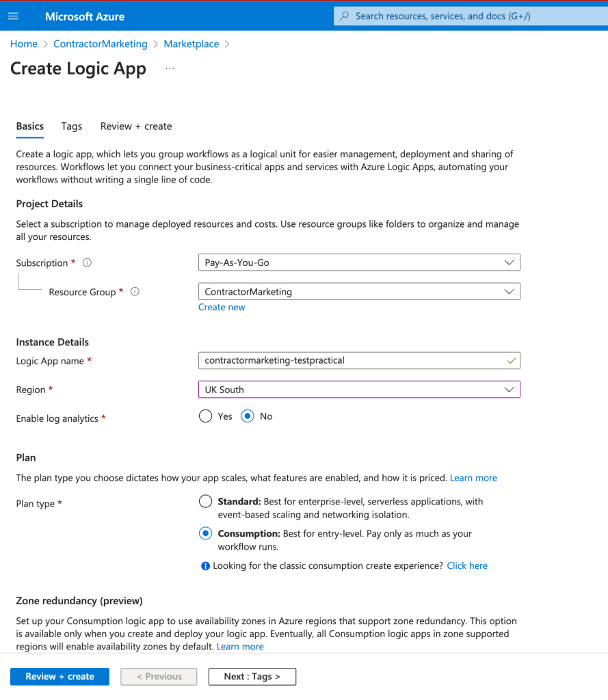Open the ellipsis menu beside Create Logic App
Viewport: 608px width, 700px height.
[x=170, y=68]
